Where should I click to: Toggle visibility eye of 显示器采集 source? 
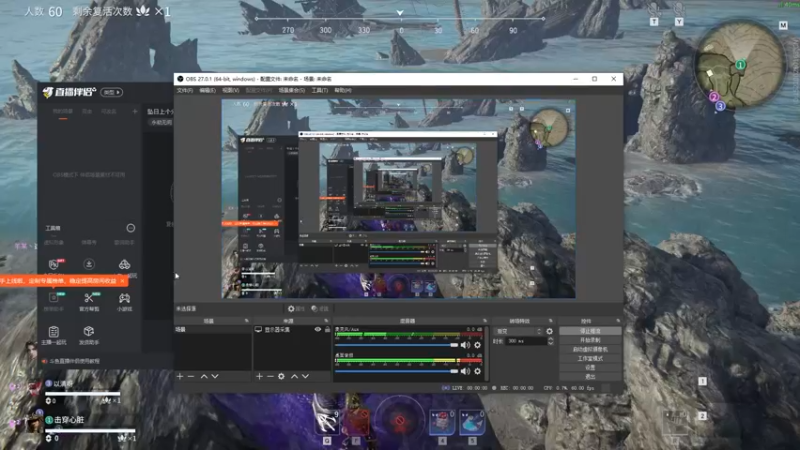318,330
